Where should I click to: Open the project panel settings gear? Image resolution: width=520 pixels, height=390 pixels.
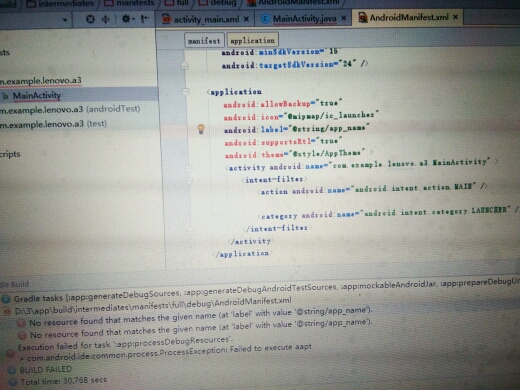[x=127, y=19]
